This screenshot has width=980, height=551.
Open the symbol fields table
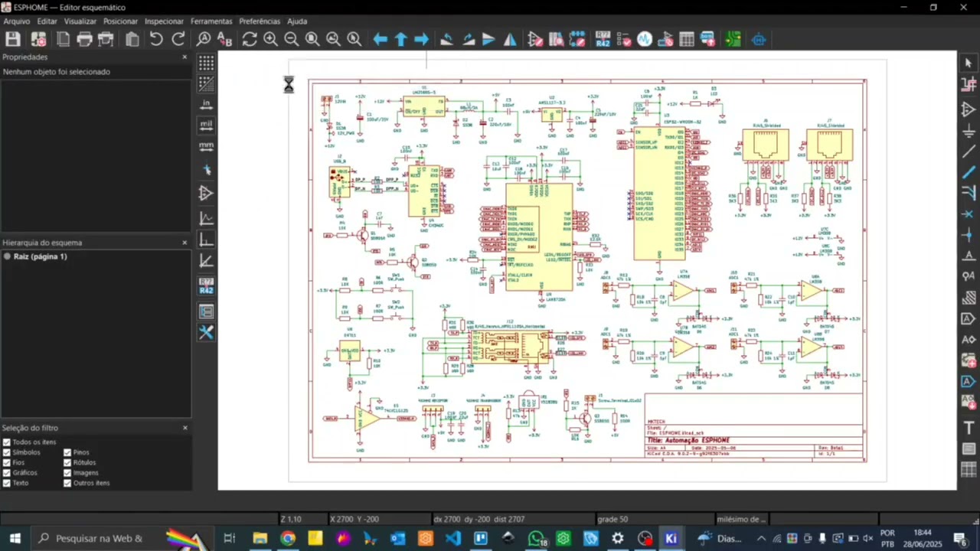click(687, 39)
